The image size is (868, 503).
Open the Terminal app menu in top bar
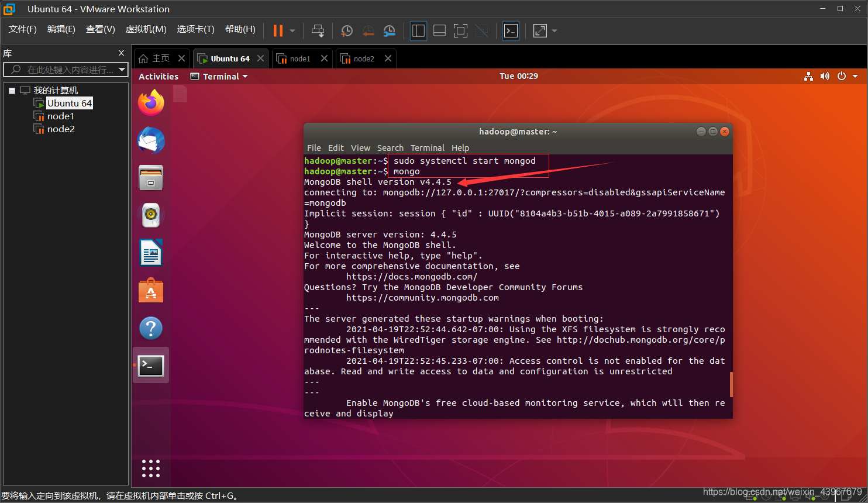tap(219, 76)
